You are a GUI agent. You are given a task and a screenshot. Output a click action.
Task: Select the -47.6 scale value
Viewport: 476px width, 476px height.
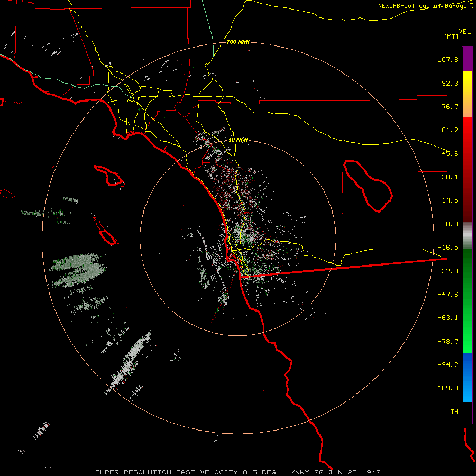pyautogui.click(x=448, y=295)
